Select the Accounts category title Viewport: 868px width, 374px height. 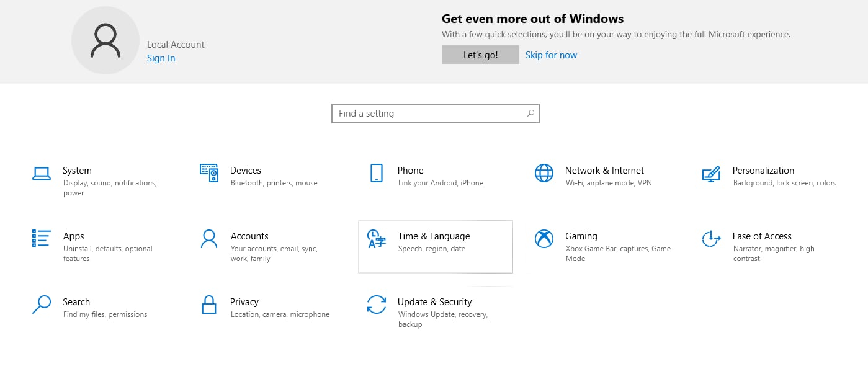point(249,236)
